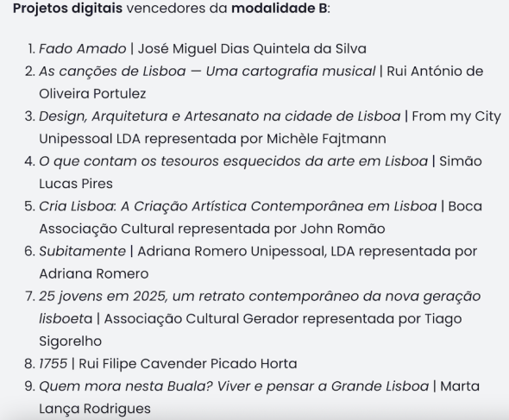Click 'Adriana Romero Unipessoal, LDA' text
509x420 pixels.
pyautogui.click(x=247, y=251)
